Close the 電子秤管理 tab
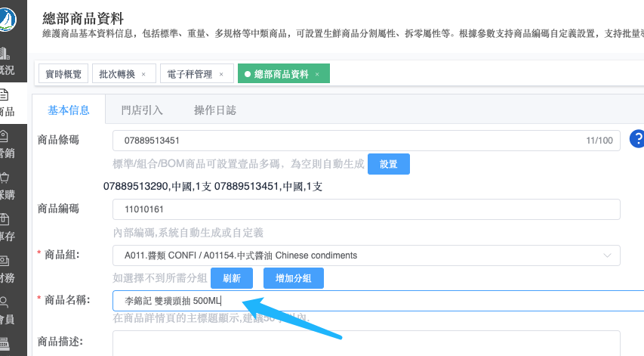This screenshot has width=644, height=356. [x=221, y=74]
